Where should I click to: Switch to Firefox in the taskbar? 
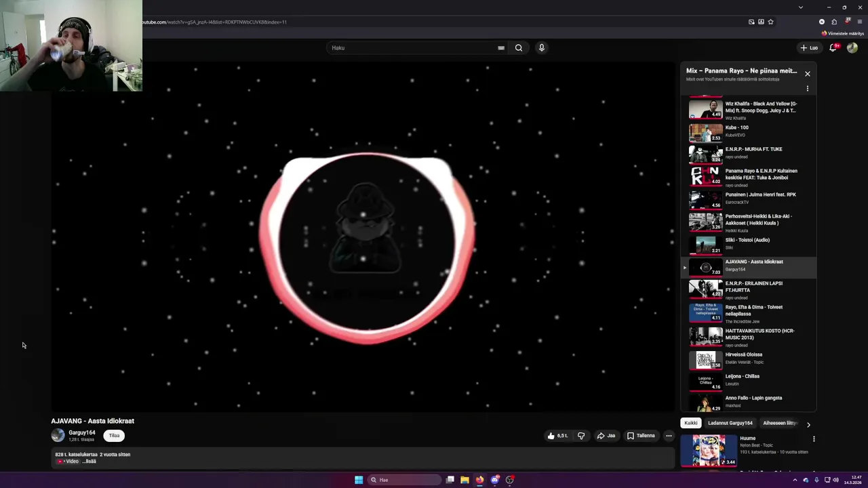[x=479, y=480]
